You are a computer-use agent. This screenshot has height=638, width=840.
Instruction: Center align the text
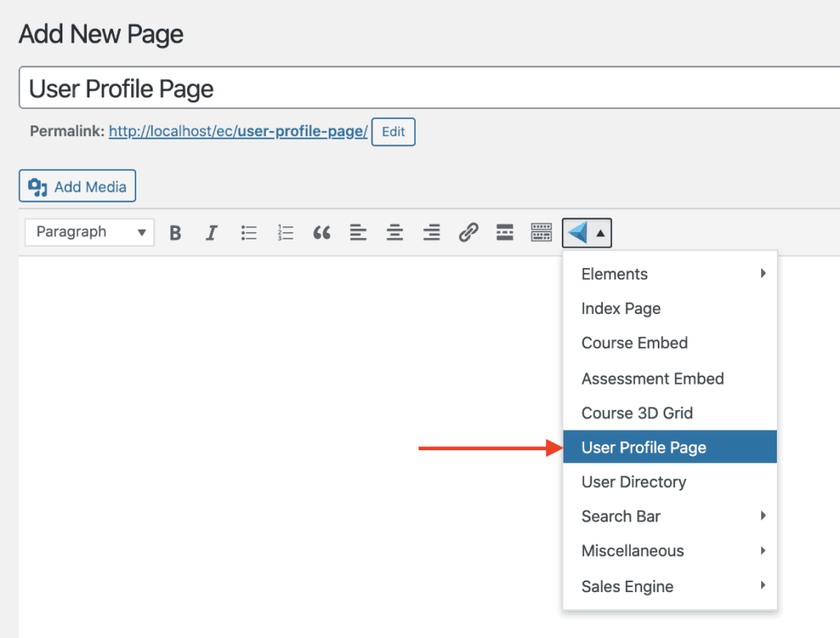(x=395, y=233)
